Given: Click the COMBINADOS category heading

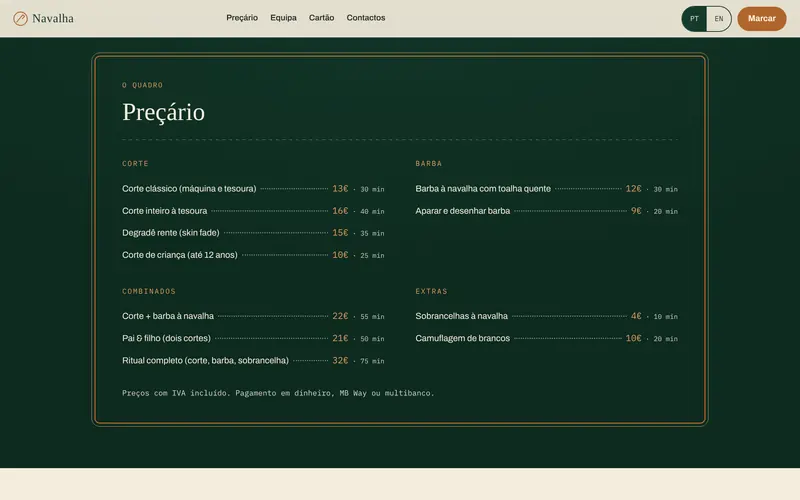Looking at the screenshot, I should [x=148, y=291].
